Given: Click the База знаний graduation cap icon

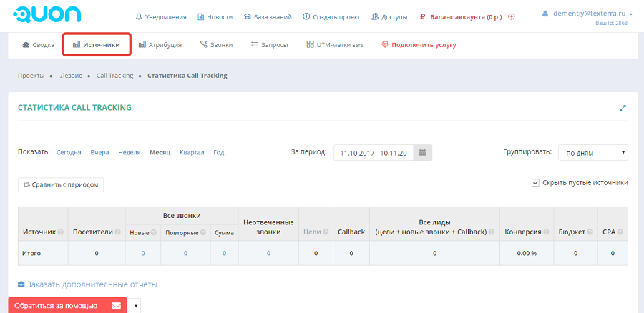Looking at the screenshot, I should click(248, 17).
